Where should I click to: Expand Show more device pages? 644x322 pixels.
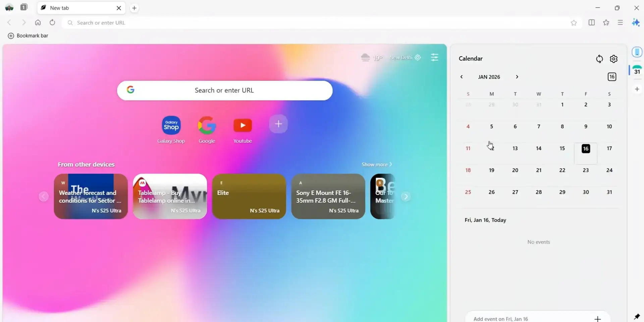(x=376, y=164)
